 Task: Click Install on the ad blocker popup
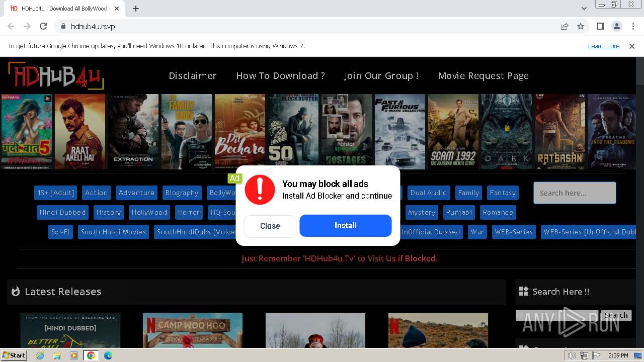click(x=346, y=226)
